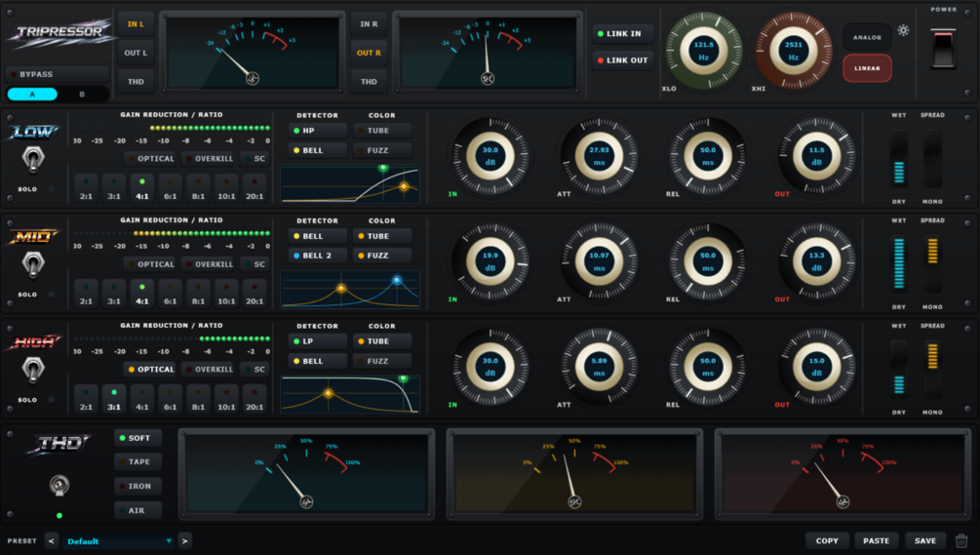Adjust LOW band Wet/Dry slider

pos(899,159)
